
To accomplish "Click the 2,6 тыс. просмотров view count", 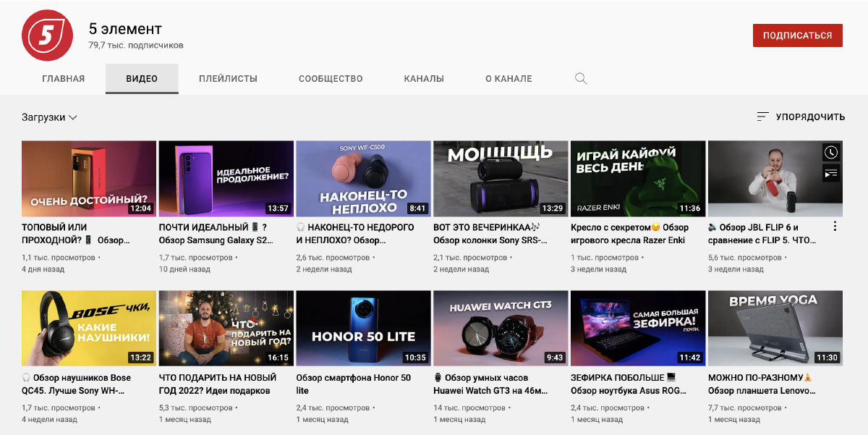I will pos(333,258).
